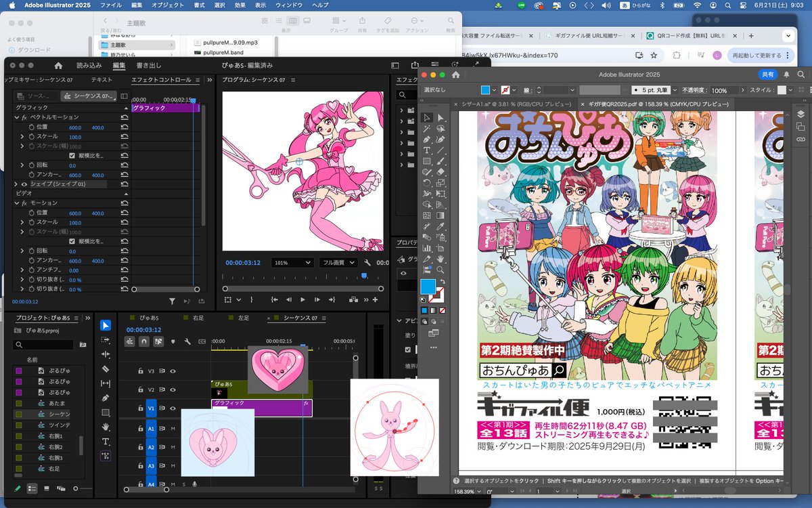Screen dimensions: 812x508
Task: Select Illustrator's Column Graph tool
Action: click(427, 248)
